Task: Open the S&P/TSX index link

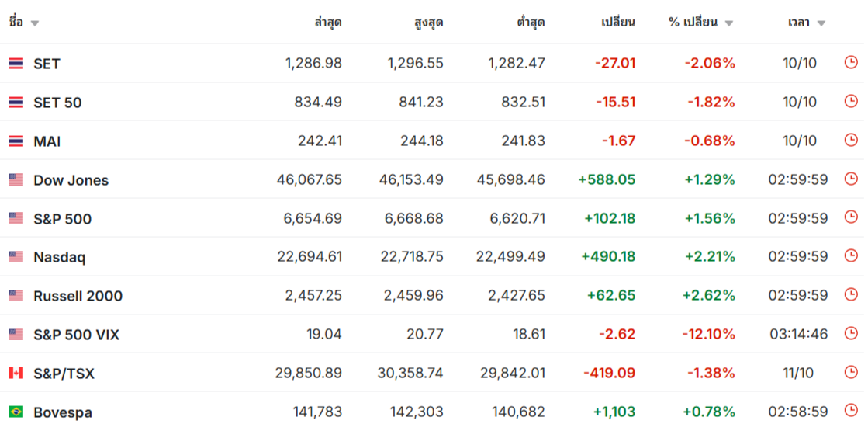Action: 64,374
